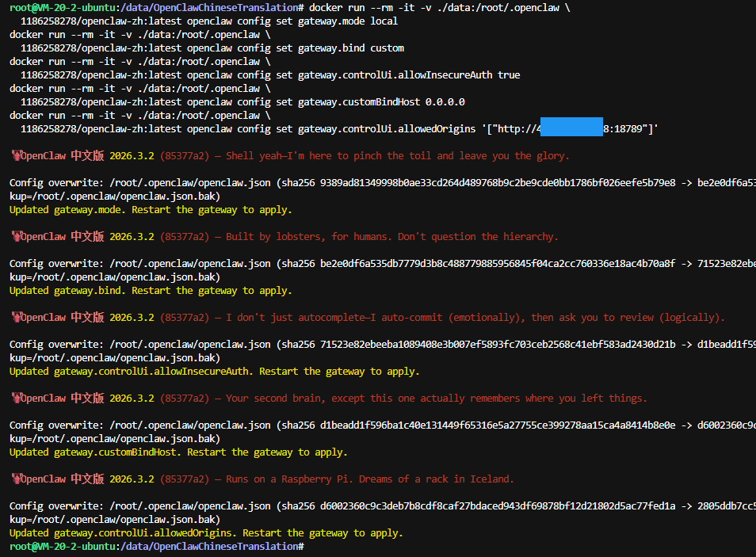Click the 0.0.0.0 value in the customBindHost command
This screenshot has width=756, height=557.
pos(445,102)
